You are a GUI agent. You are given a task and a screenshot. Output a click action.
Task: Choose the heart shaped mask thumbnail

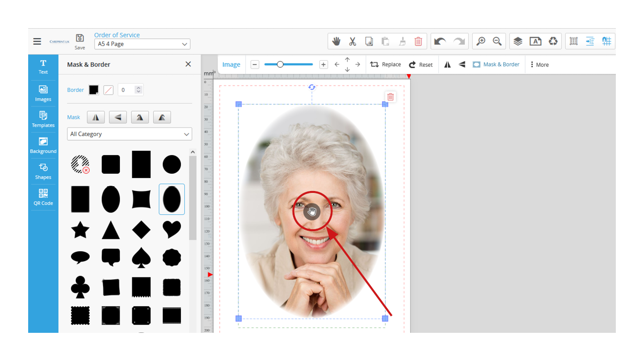click(171, 230)
